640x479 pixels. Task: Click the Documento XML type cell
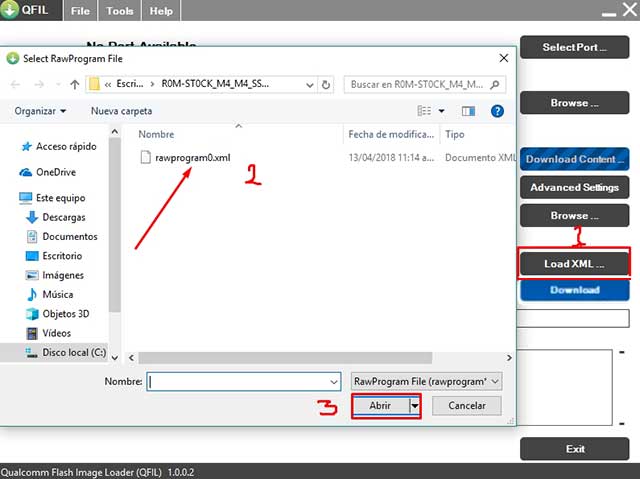(480, 157)
